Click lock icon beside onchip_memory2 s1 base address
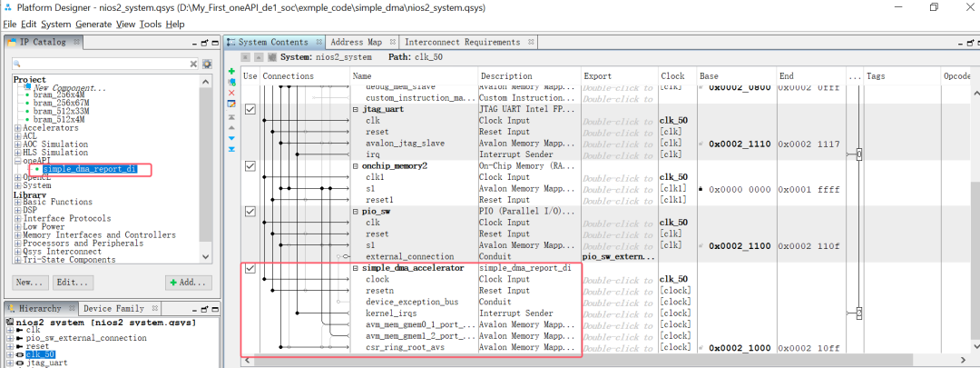 702,189
